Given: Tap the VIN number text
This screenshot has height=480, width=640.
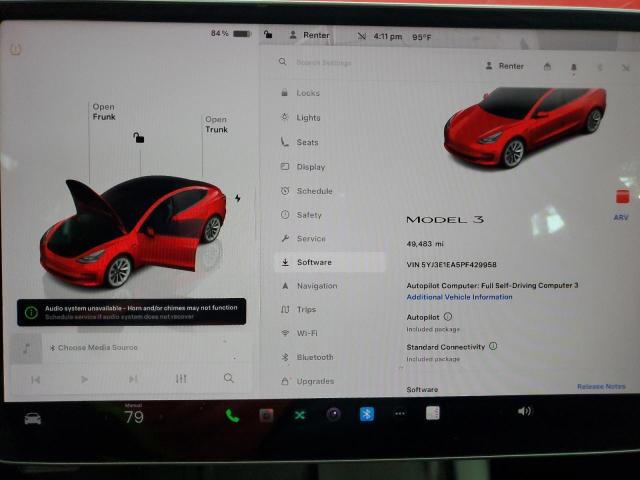Looking at the screenshot, I should [451, 264].
